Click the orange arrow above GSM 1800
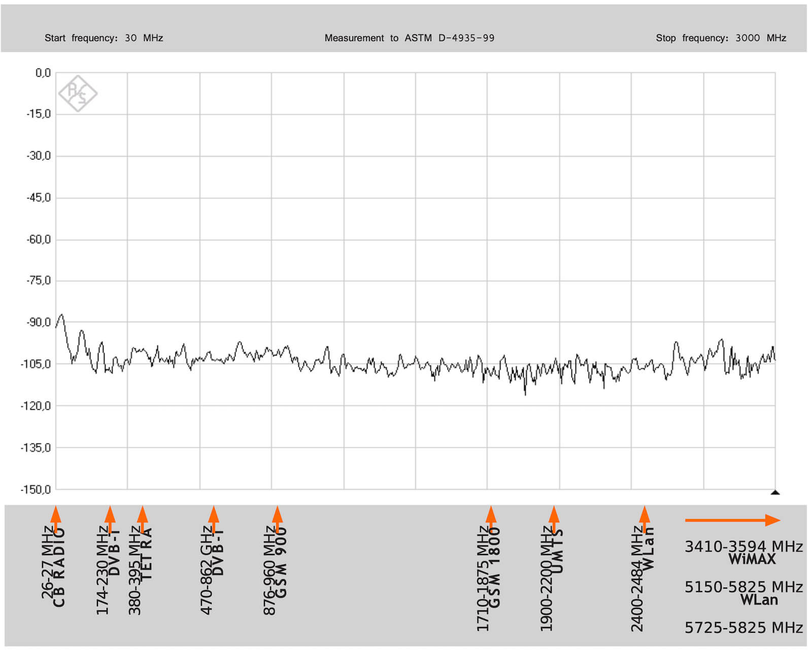 pos(491,518)
